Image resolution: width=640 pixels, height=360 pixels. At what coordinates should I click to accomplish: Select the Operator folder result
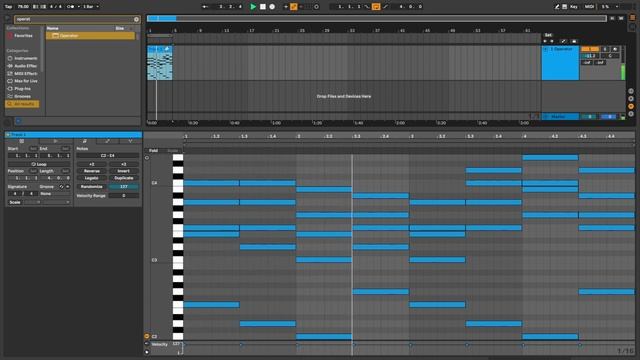point(91,36)
